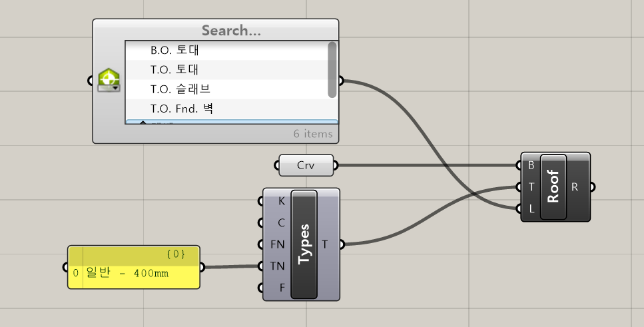Viewport: 644px width, 327px height.
Task: Click the Types component name bar
Action: [304, 244]
